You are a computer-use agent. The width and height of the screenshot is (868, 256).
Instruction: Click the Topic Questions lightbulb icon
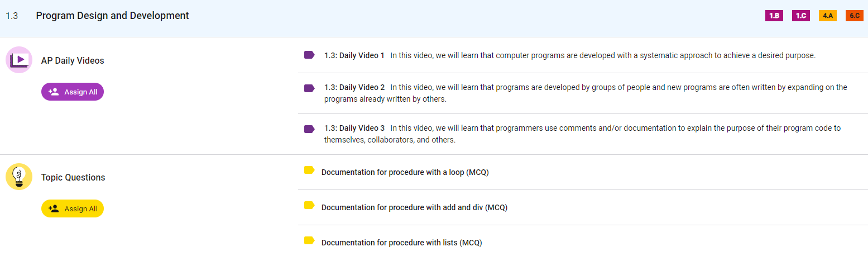tap(19, 177)
